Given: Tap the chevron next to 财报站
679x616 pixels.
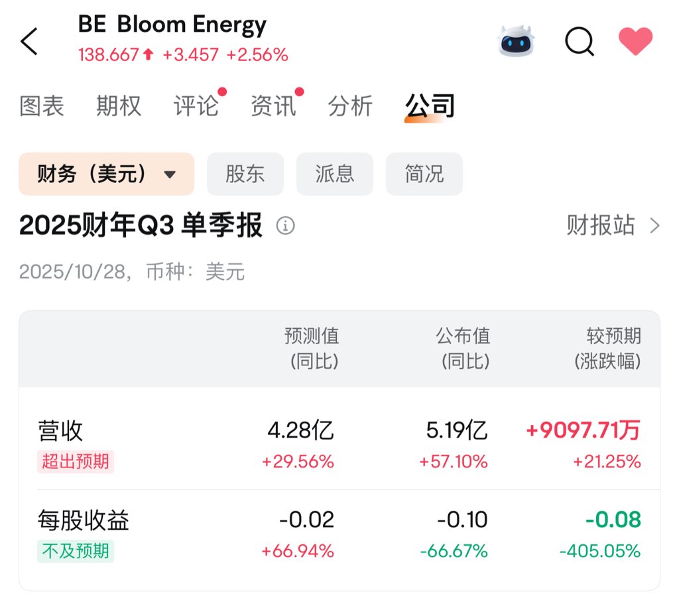Looking at the screenshot, I should click(x=655, y=226).
